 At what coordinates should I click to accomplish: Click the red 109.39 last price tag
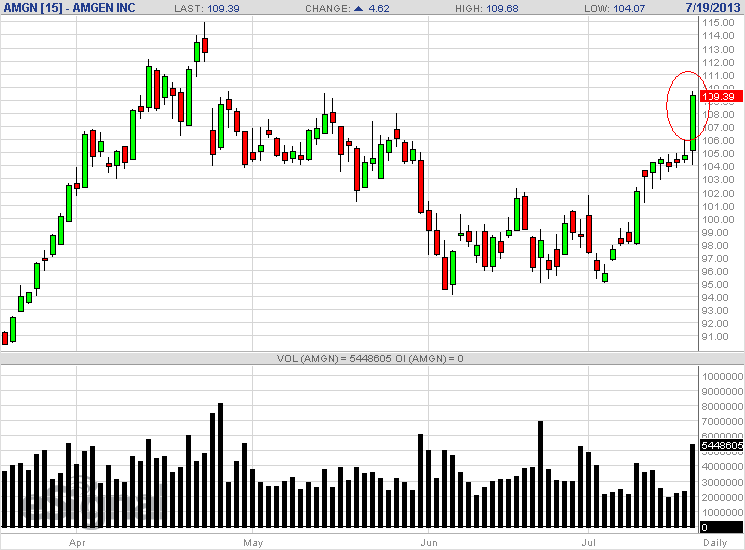[x=721, y=96]
